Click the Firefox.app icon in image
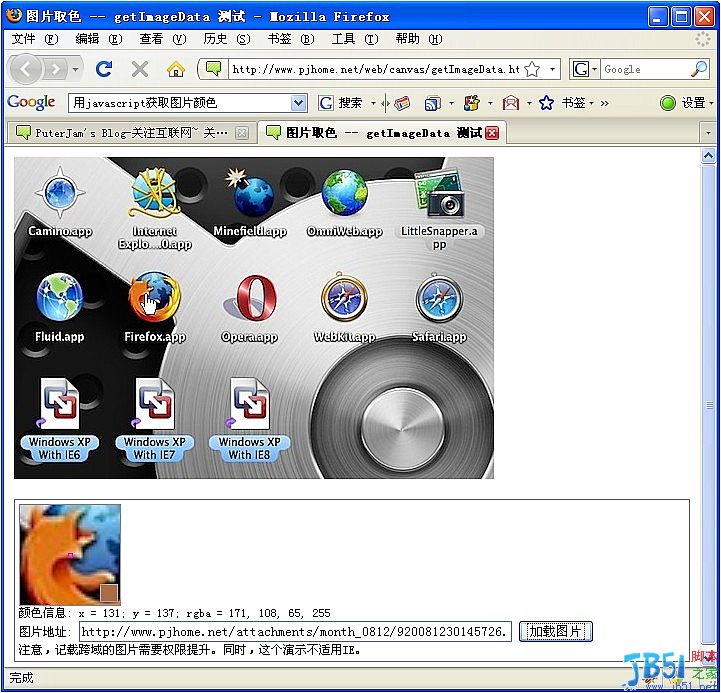 pyautogui.click(x=154, y=299)
